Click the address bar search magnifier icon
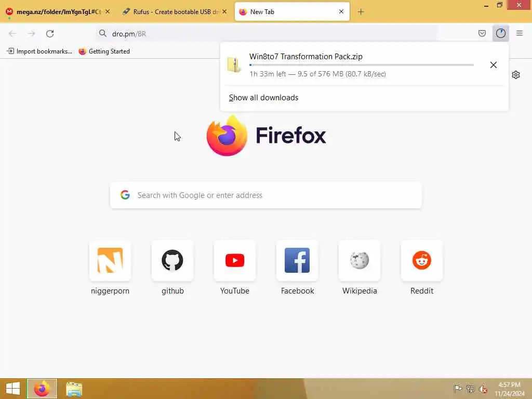This screenshot has height=399, width=532. (102, 33)
